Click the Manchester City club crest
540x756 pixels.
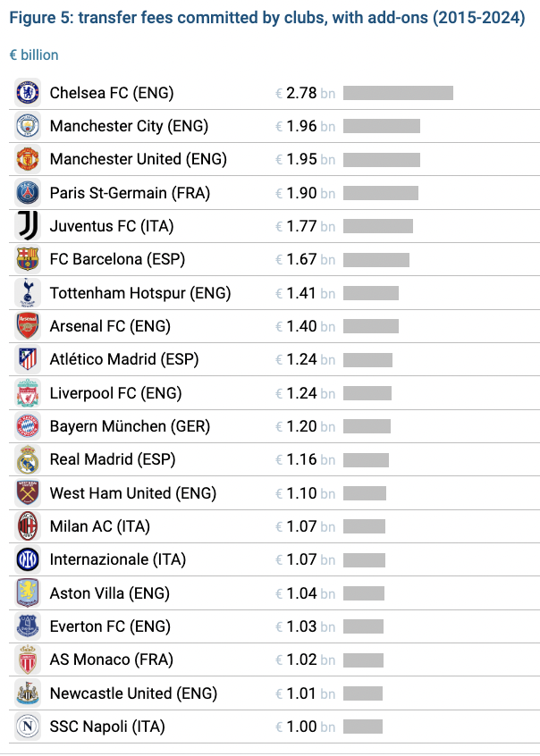pos(28,126)
